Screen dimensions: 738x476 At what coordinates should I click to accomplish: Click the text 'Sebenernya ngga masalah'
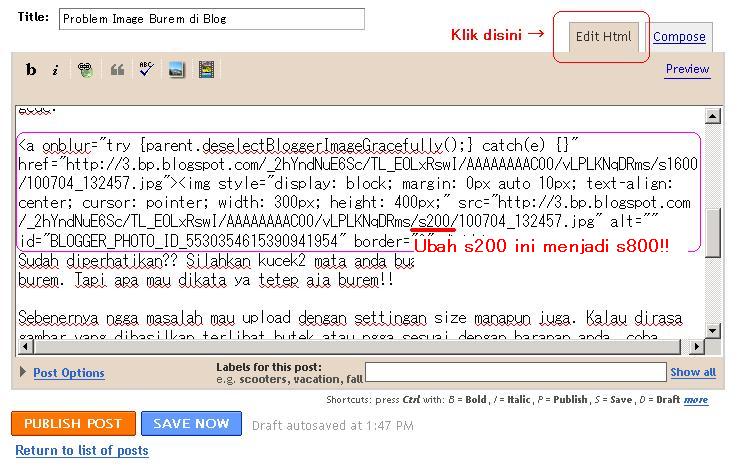tap(111, 318)
